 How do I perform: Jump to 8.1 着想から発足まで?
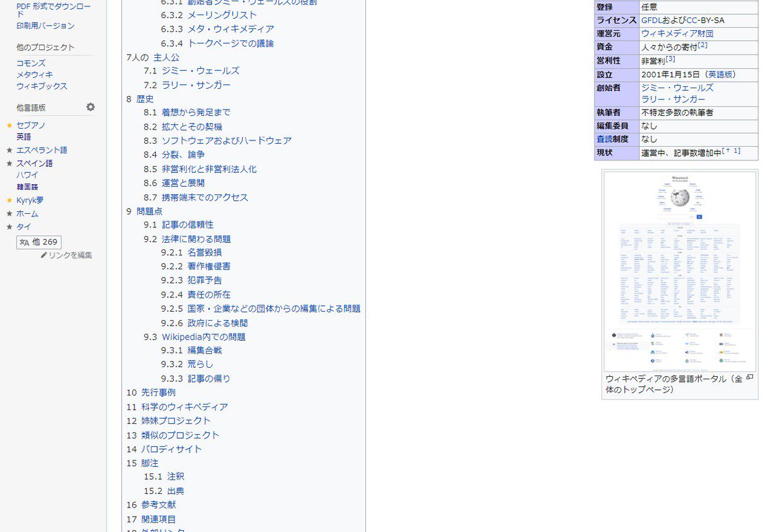click(x=187, y=112)
